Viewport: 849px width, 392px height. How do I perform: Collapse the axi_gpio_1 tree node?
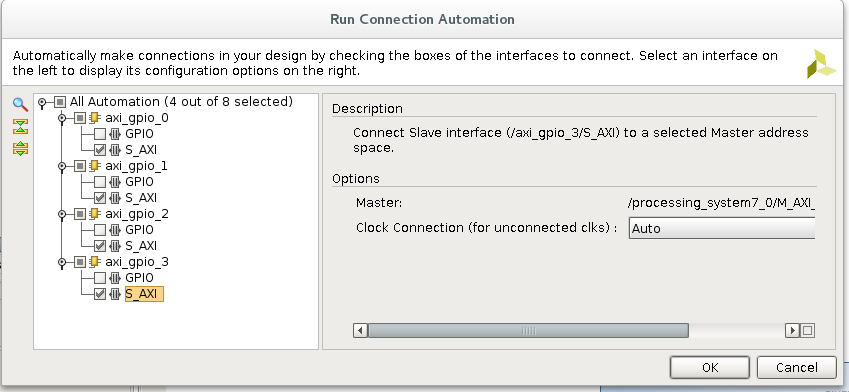[x=62, y=166]
